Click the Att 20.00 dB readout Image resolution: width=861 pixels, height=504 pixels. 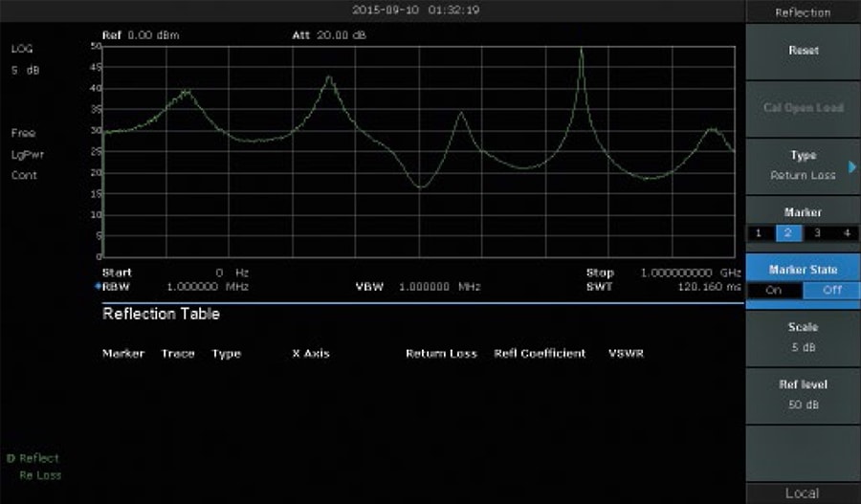click(x=329, y=35)
